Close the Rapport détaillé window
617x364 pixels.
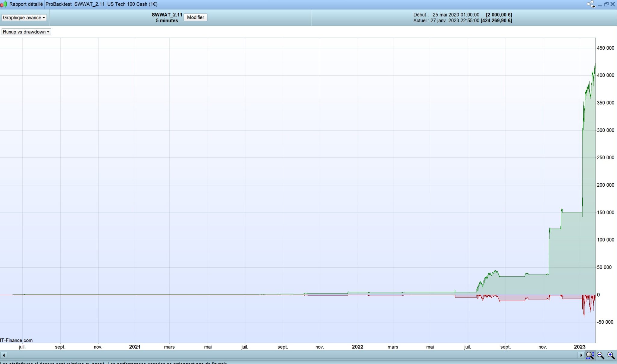pyautogui.click(x=612, y=4)
